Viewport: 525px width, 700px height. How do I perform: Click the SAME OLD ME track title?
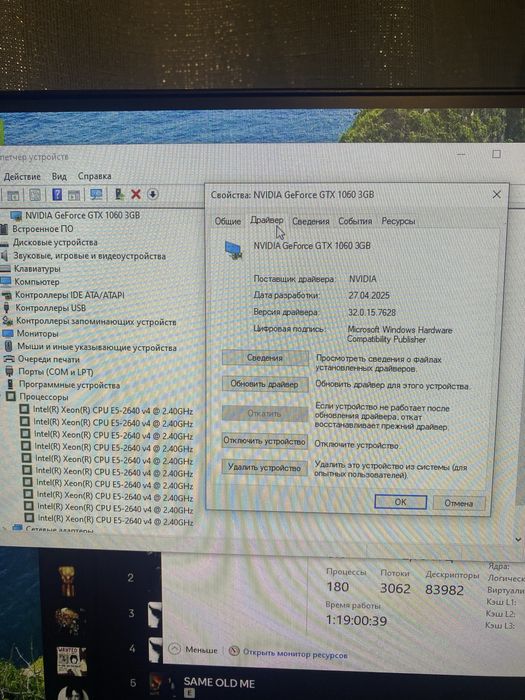(x=219, y=683)
